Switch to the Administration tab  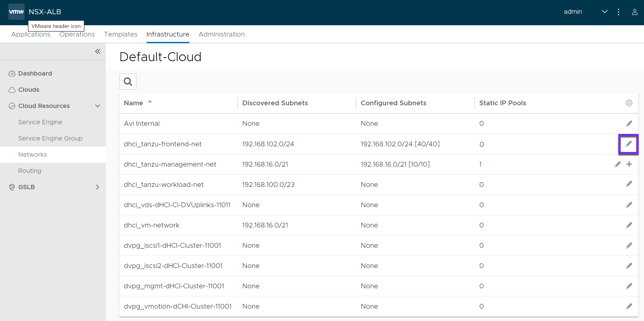pos(221,34)
